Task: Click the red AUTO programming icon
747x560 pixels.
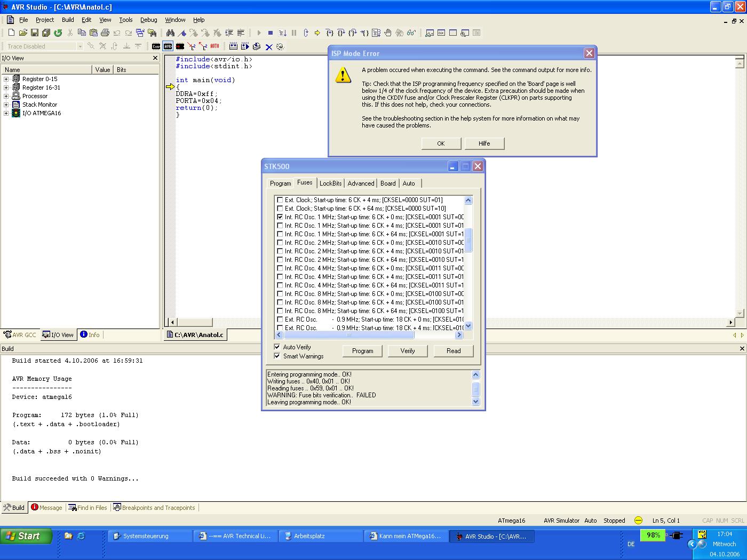Action: point(214,46)
